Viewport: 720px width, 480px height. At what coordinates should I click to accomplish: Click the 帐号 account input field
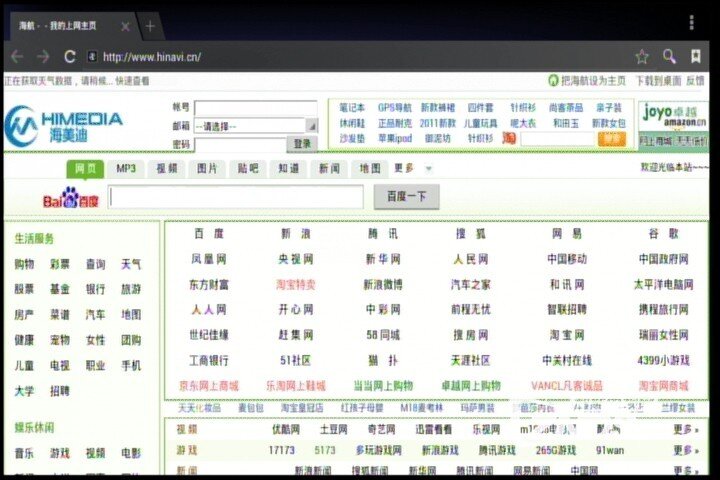point(255,108)
